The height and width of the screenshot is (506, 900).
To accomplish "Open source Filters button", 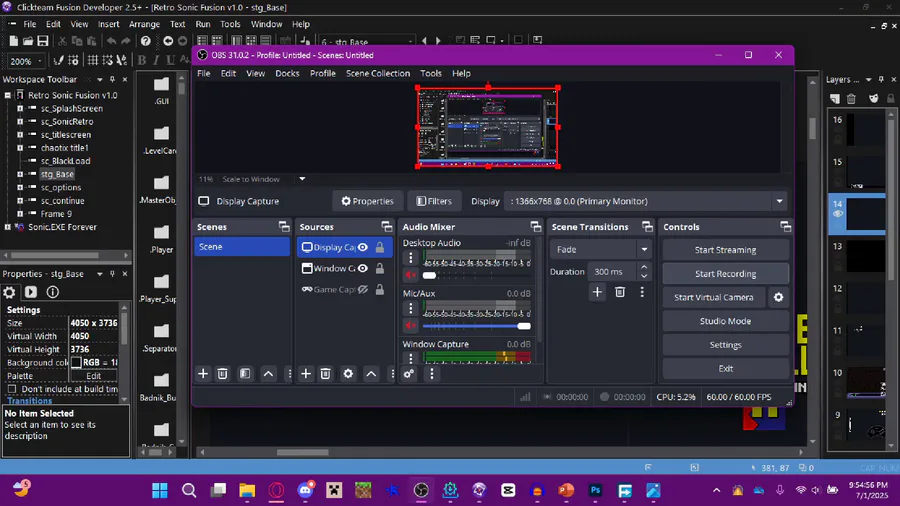I will point(434,201).
